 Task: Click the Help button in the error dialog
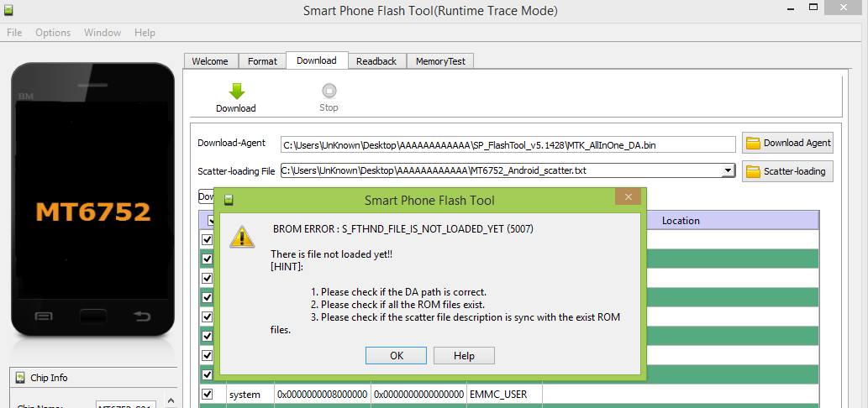464,355
